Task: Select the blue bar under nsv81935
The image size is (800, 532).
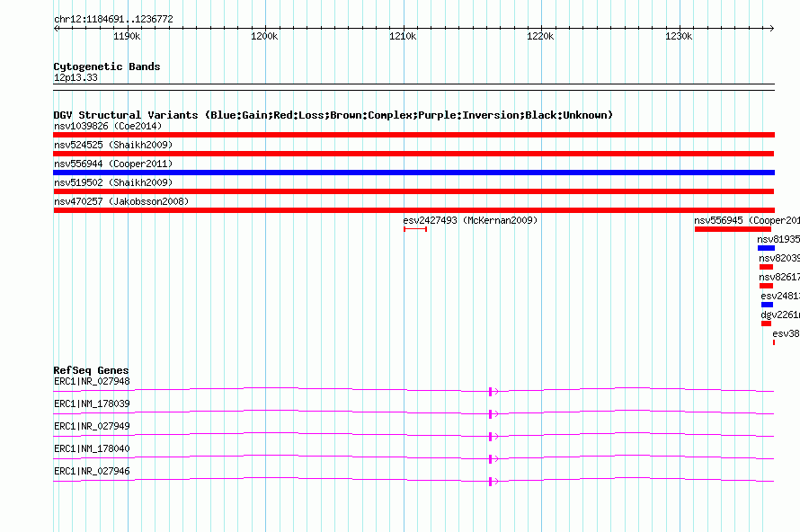Action: (x=767, y=248)
